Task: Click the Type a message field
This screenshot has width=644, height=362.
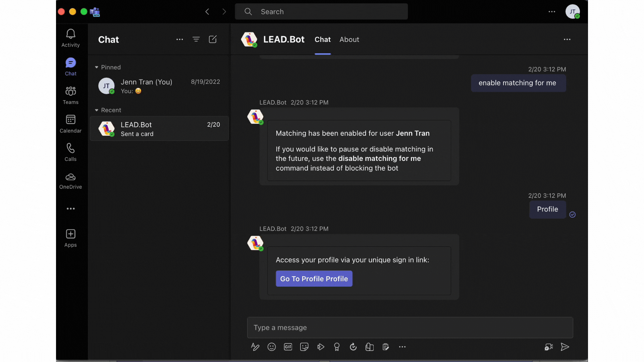Action: point(410,327)
